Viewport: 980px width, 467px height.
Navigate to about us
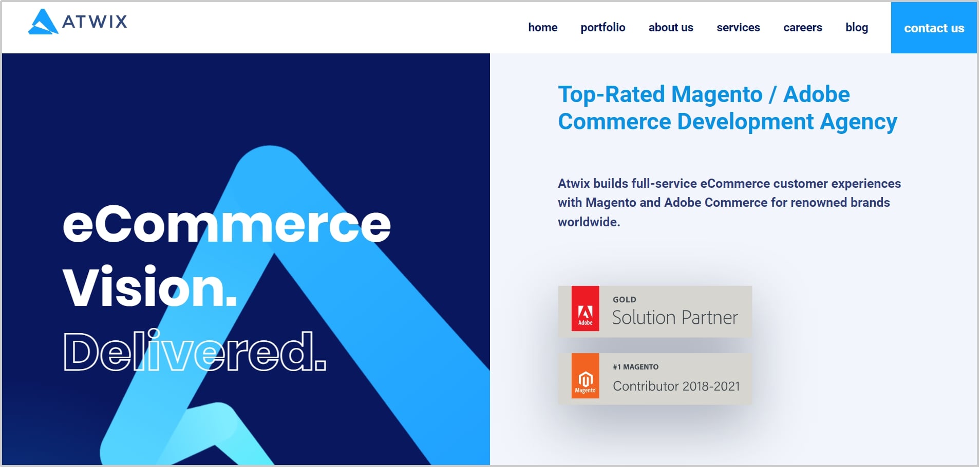(670, 28)
